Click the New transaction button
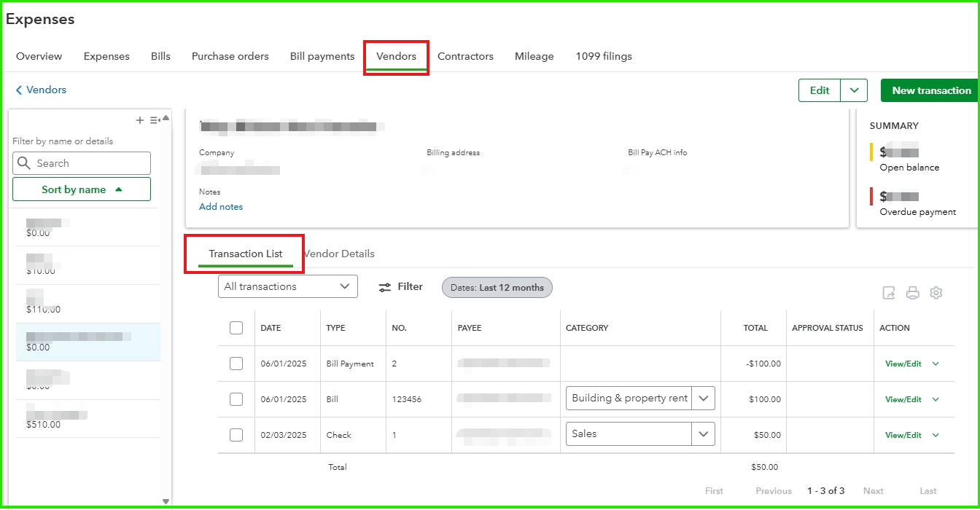Image resolution: width=980 pixels, height=510 pixels. click(x=931, y=90)
